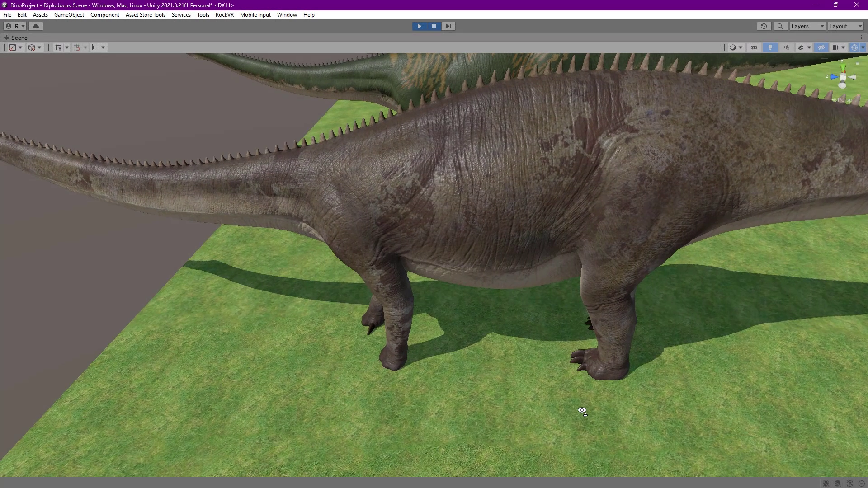Click the cloud services icon near account button
The height and width of the screenshot is (488, 868).
pos(36,26)
